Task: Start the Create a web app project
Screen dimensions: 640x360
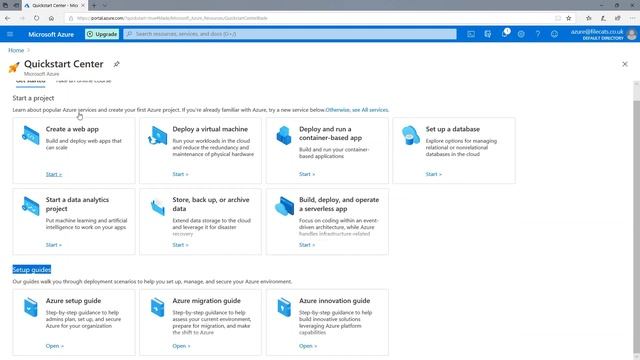Action: (53, 174)
